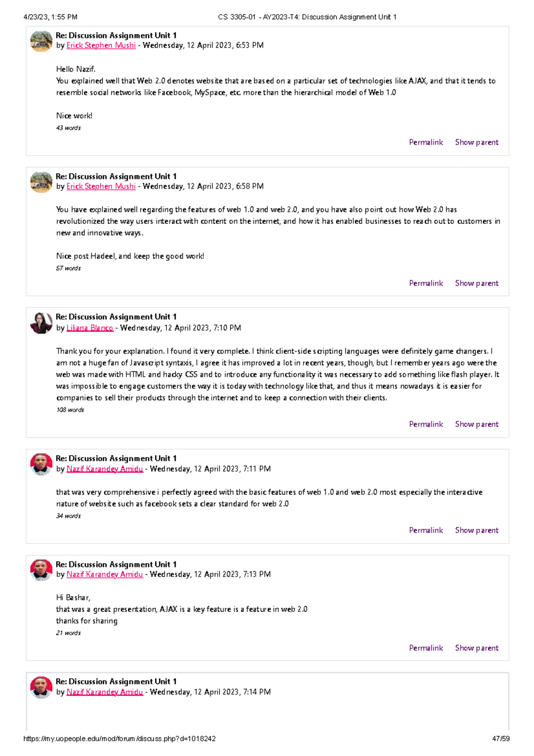The image size is (534, 756).
Task: Show parent of the 57-word post
Action: click(477, 284)
